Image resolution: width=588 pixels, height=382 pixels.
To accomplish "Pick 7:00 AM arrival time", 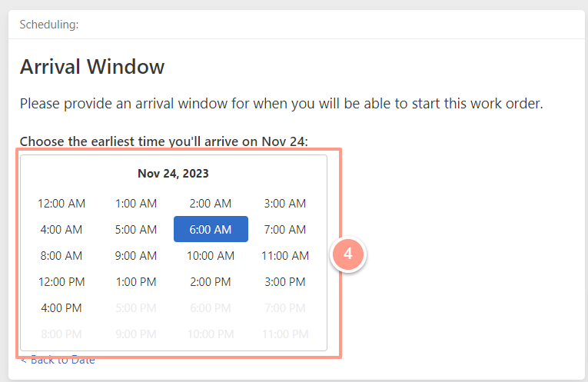I will [285, 229].
